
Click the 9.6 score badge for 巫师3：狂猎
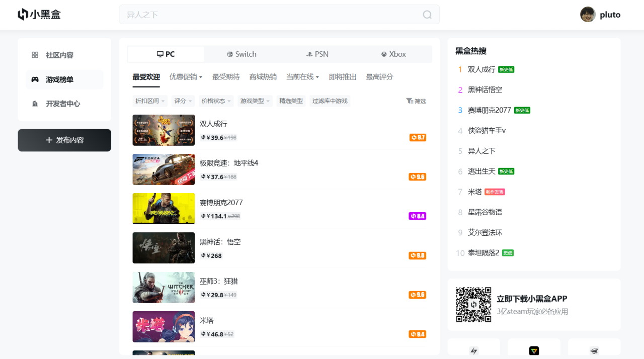tap(418, 295)
